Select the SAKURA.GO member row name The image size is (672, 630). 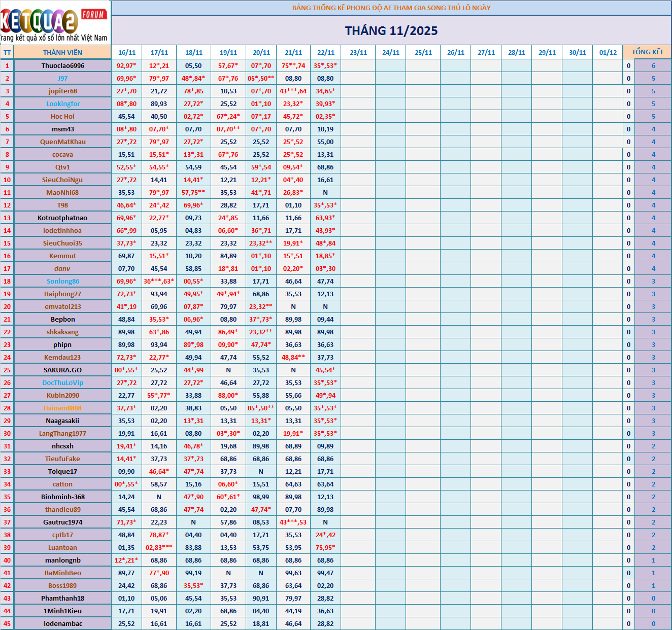click(x=63, y=370)
